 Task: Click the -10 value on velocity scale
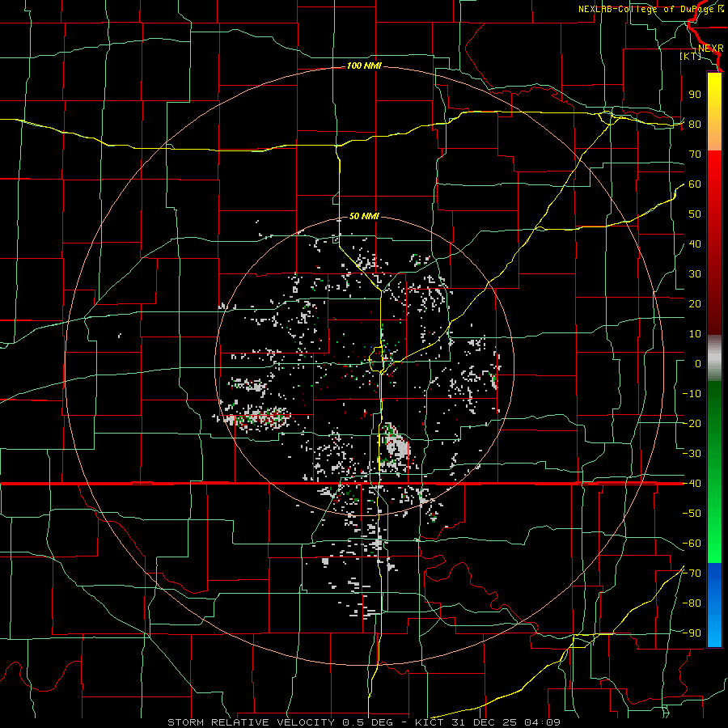(x=692, y=394)
